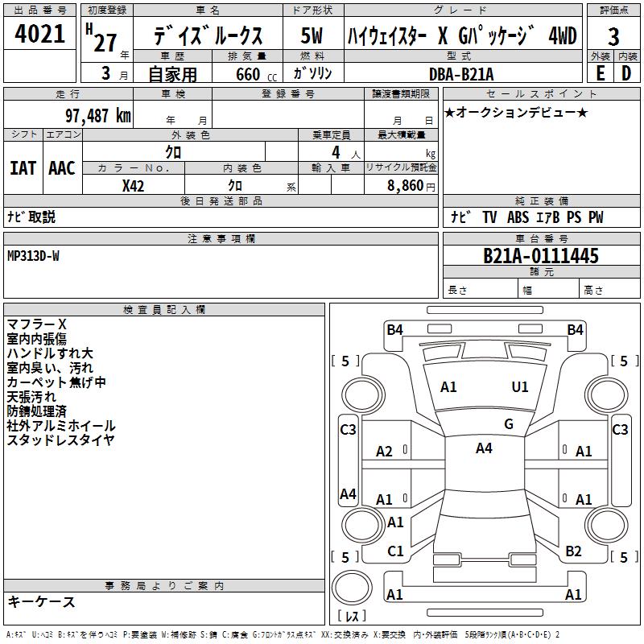Click the MP313D-W note text

pyautogui.click(x=33, y=256)
